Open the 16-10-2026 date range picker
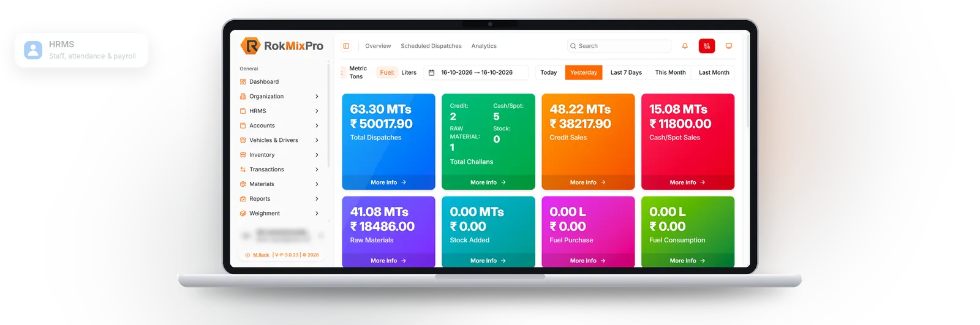 tap(477, 72)
